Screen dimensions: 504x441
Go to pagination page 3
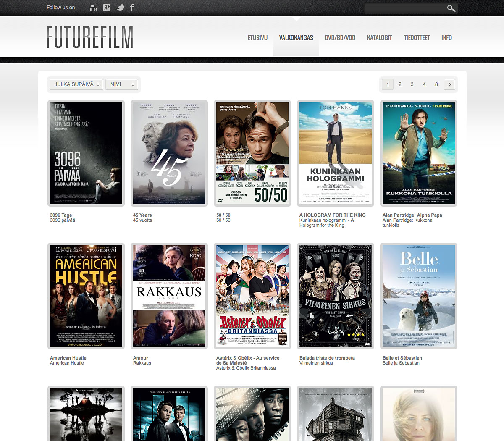point(412,84)
